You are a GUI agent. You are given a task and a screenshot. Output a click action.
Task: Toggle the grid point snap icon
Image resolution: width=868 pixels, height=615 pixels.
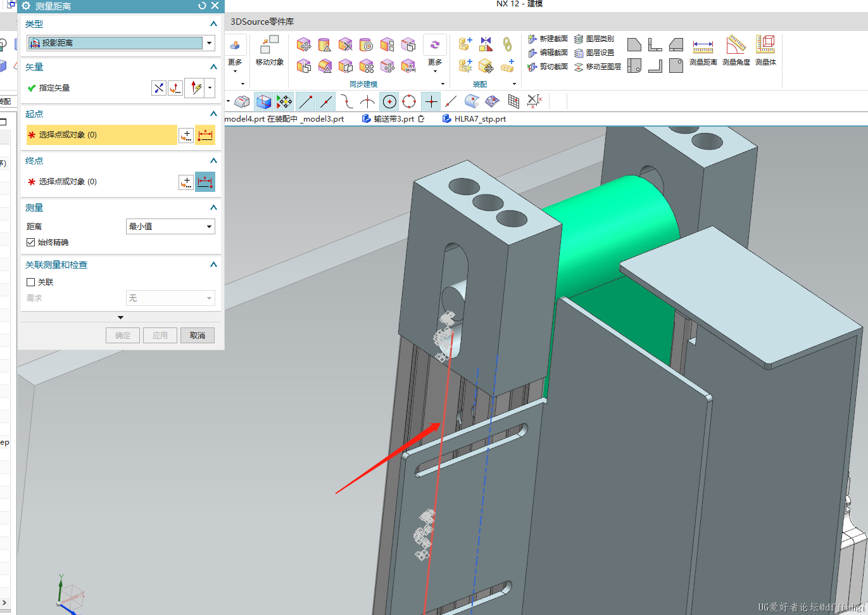tap(513, 101)
